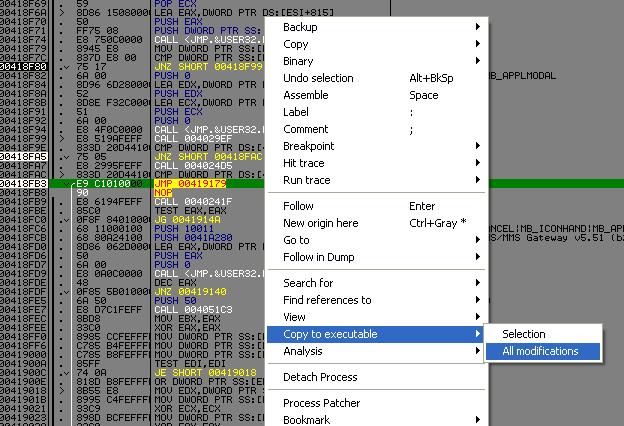Select JNZ 00419140 instruction

(190, 291)
